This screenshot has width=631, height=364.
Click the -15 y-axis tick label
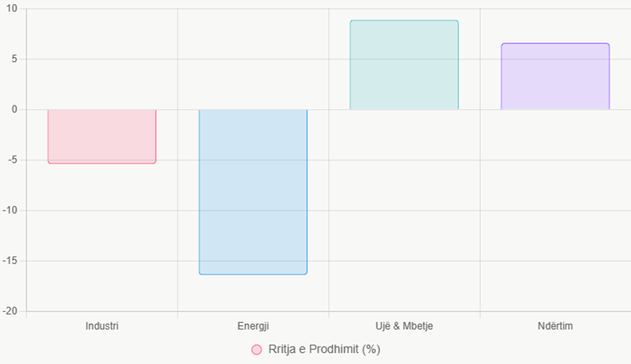(11, 261)
